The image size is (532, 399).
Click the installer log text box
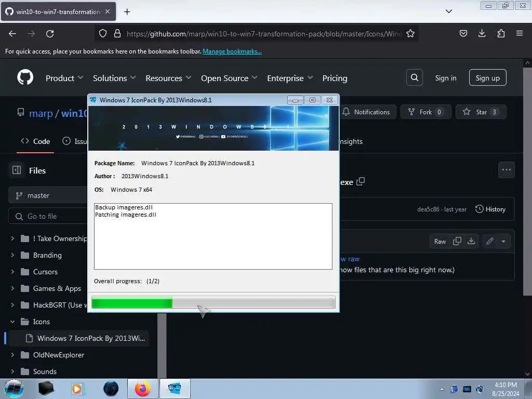(213, 236)
